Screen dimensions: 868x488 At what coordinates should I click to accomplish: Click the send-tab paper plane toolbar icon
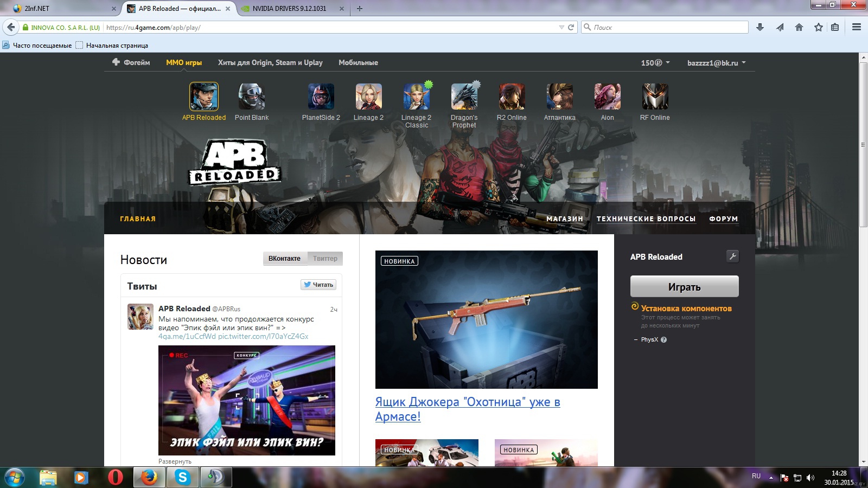780,27
